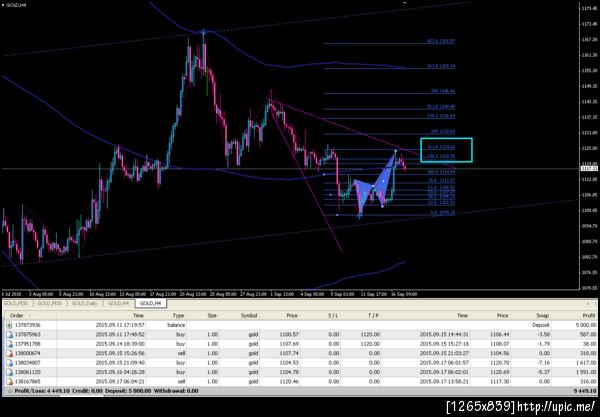Select order number 137875963

pos(30,334)
